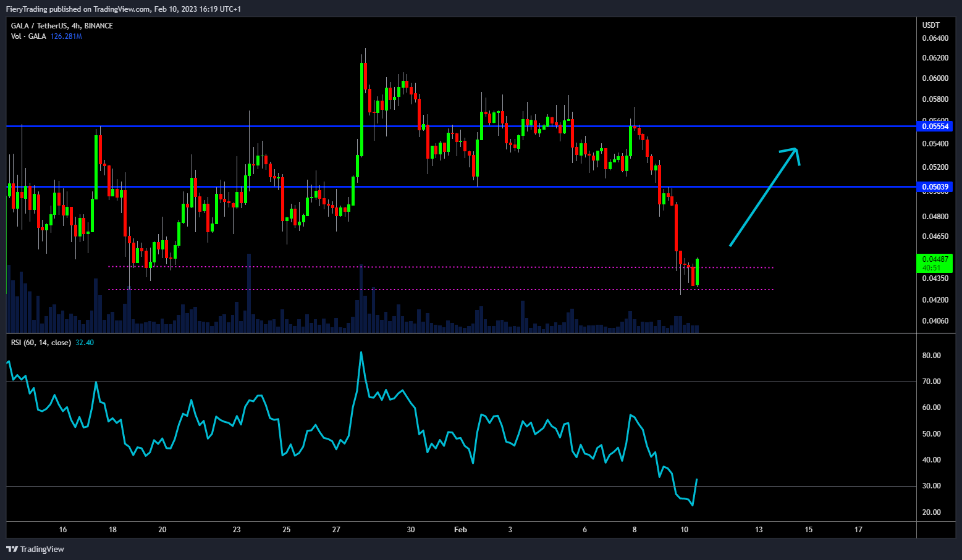Click the date 16 on time axis

(x=62, y=530)
